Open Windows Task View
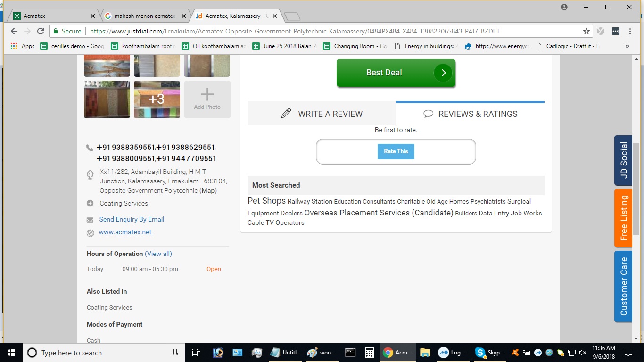Screen dimensions: 644x362 coord(196,353)
